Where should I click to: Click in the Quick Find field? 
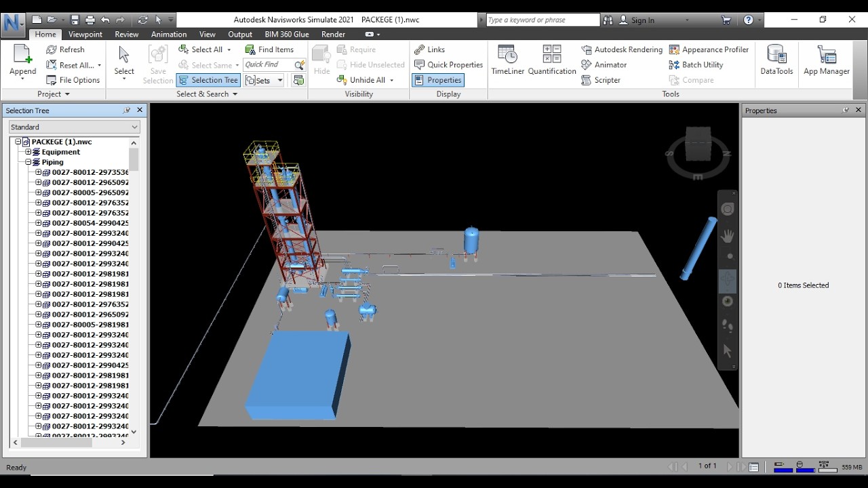pyautogui.click(x=268, y=65)
